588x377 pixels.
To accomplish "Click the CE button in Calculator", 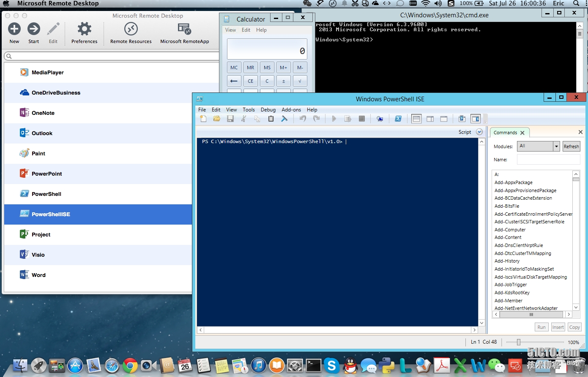I will point(251,81).
